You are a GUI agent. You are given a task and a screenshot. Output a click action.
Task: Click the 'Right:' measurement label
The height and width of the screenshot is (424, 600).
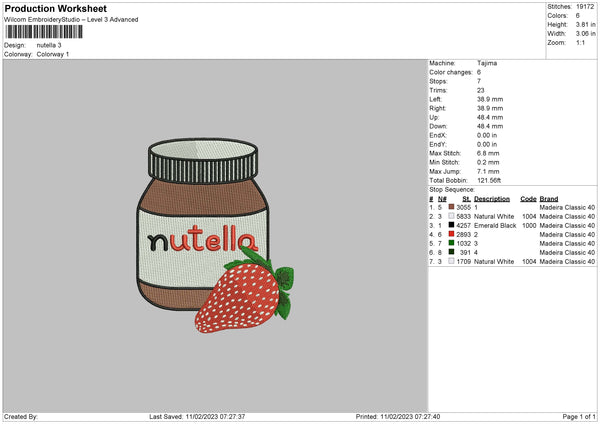click(437, 108)
